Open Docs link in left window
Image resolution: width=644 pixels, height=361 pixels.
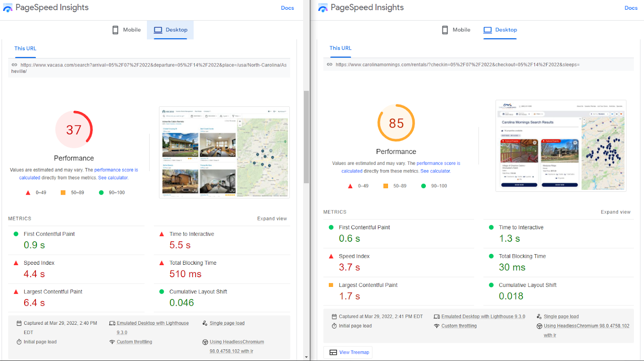click(x=287, y=8)
